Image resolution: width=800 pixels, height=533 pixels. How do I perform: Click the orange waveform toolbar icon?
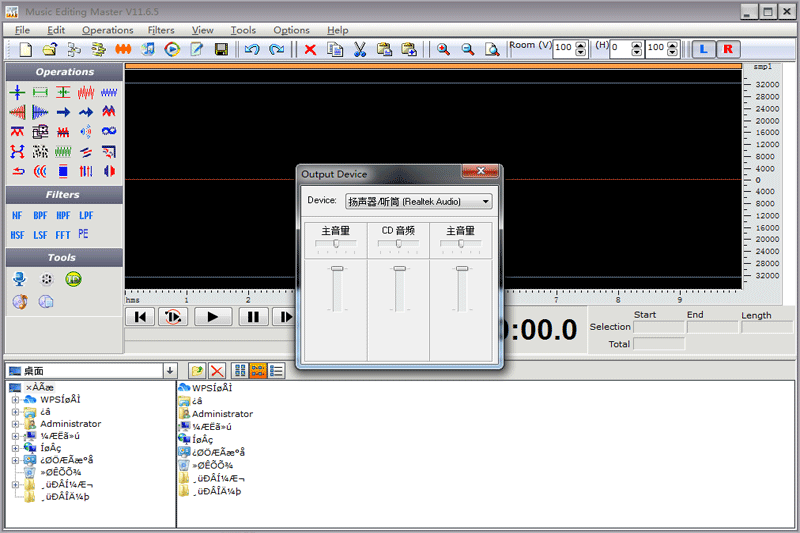(x=123, y=49)
